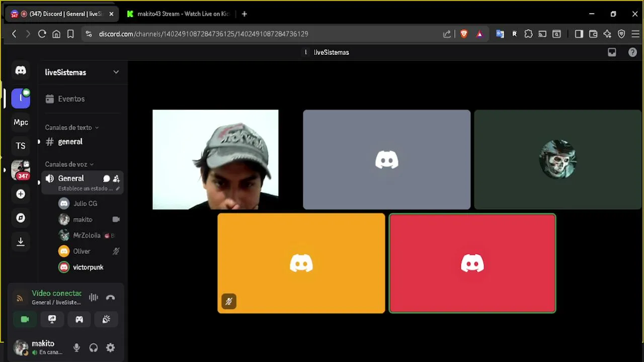Reload the page
644x362 pixels.
click(x=42, y=34)
